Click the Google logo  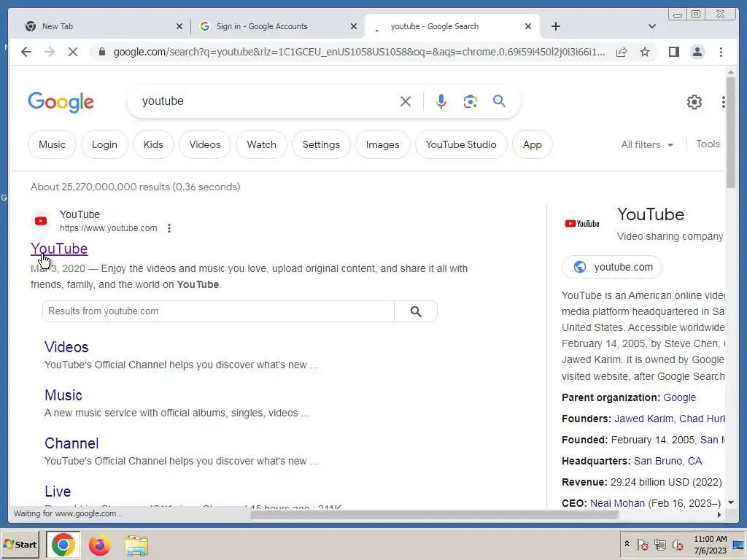[x=61, y=102]
